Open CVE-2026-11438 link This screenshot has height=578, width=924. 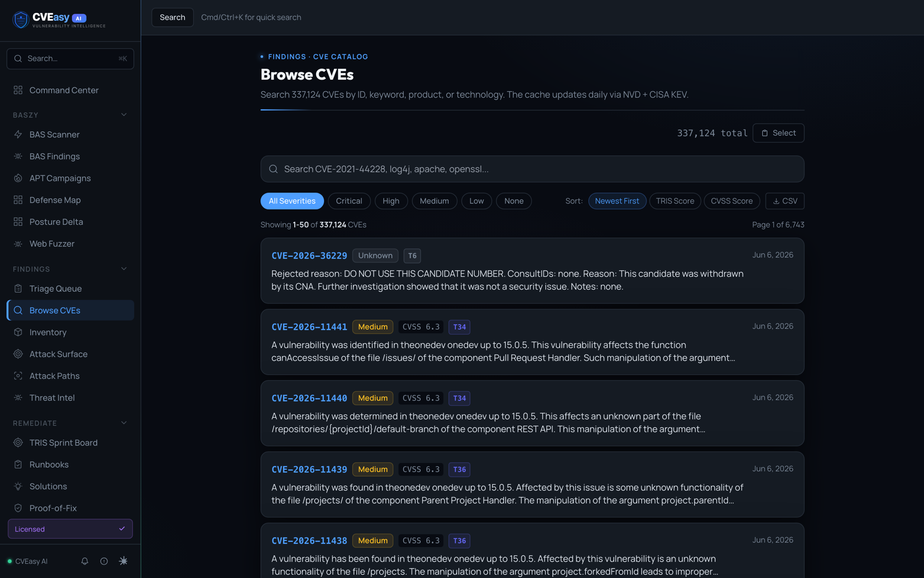pyautogui.click(x=309, y=541)
